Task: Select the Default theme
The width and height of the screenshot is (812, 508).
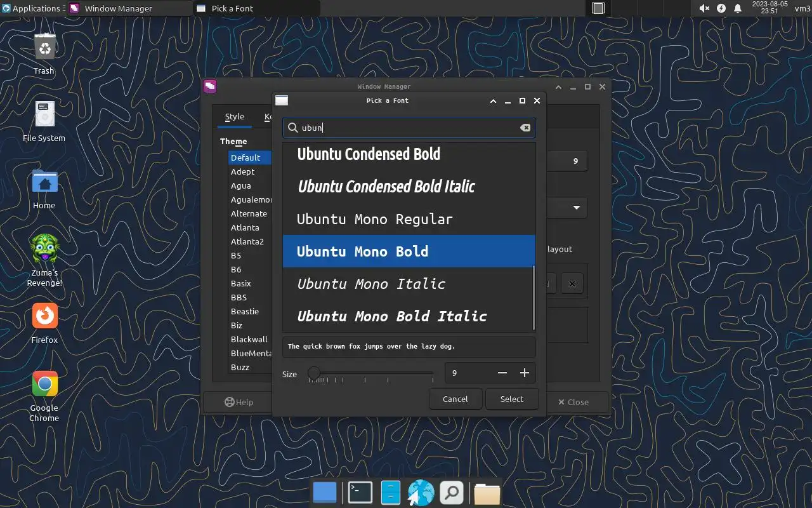Action: [250, 157]
